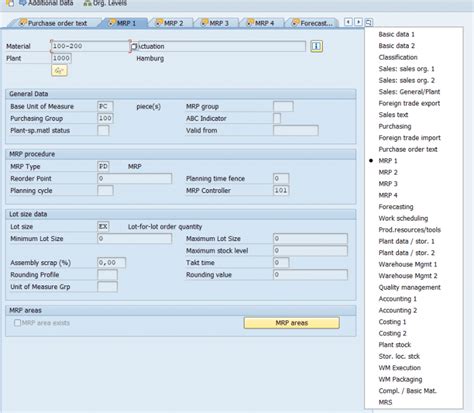Click the MRP areas button
The height and width of the screenshot is (413, 474).
pyautogui.click(x=292, y=323)
